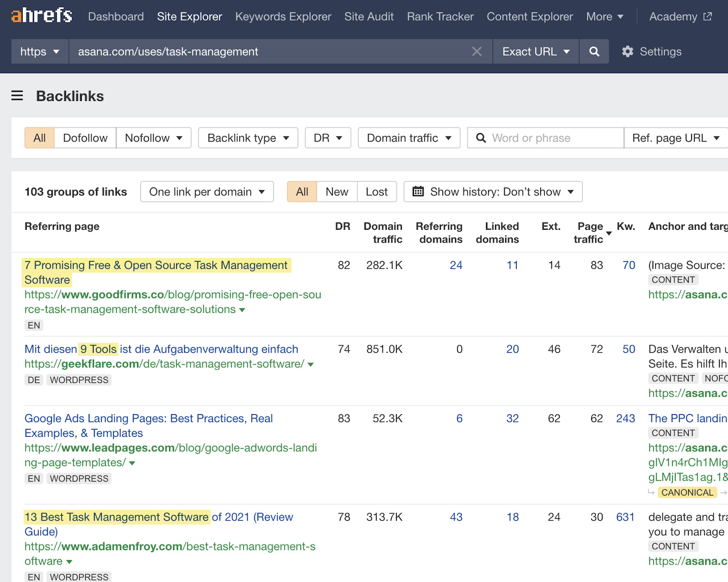Screen dimensions: 728x582
Task: Clear the URL field with the X icon
Action: [x=476, y=51]
